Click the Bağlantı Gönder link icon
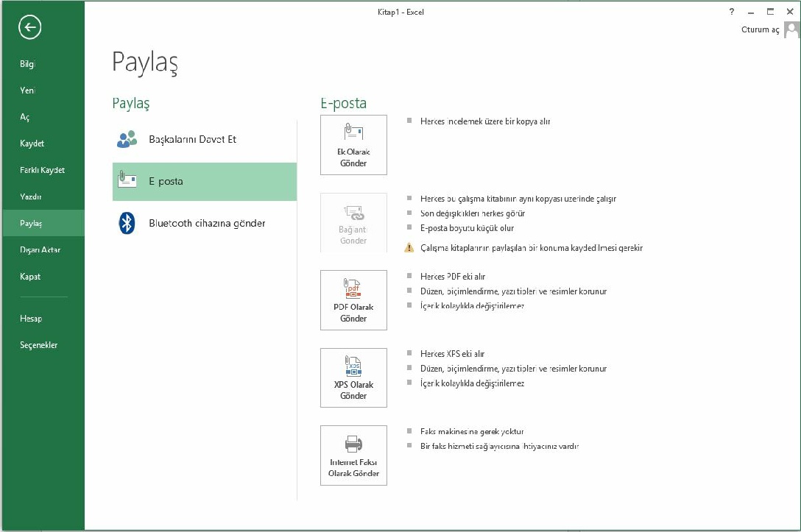The width and height of the screenshot is (801, 532). pos(353,213)
